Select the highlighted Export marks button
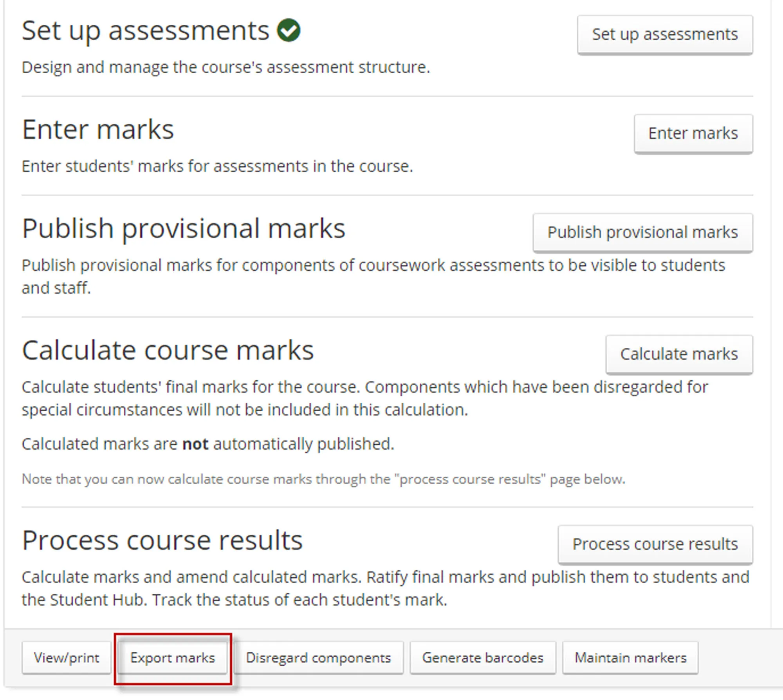The image size is (783, 700). [173, 658]
